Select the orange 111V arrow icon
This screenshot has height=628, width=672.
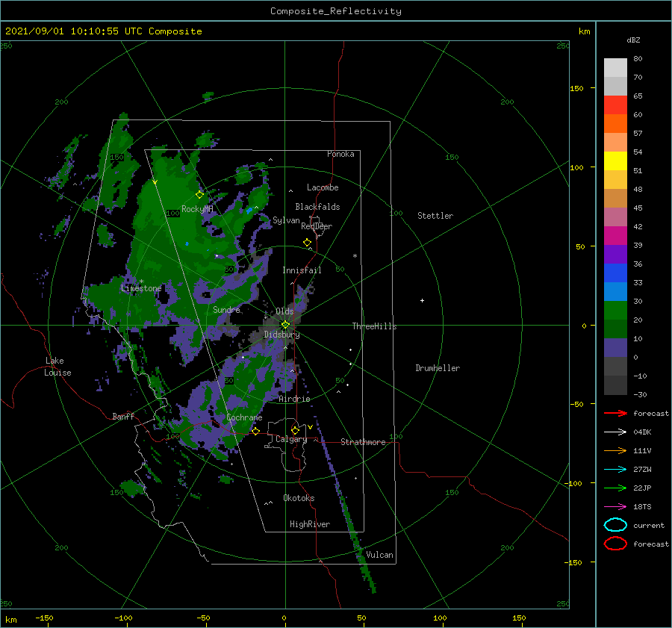tap(615, 450)
